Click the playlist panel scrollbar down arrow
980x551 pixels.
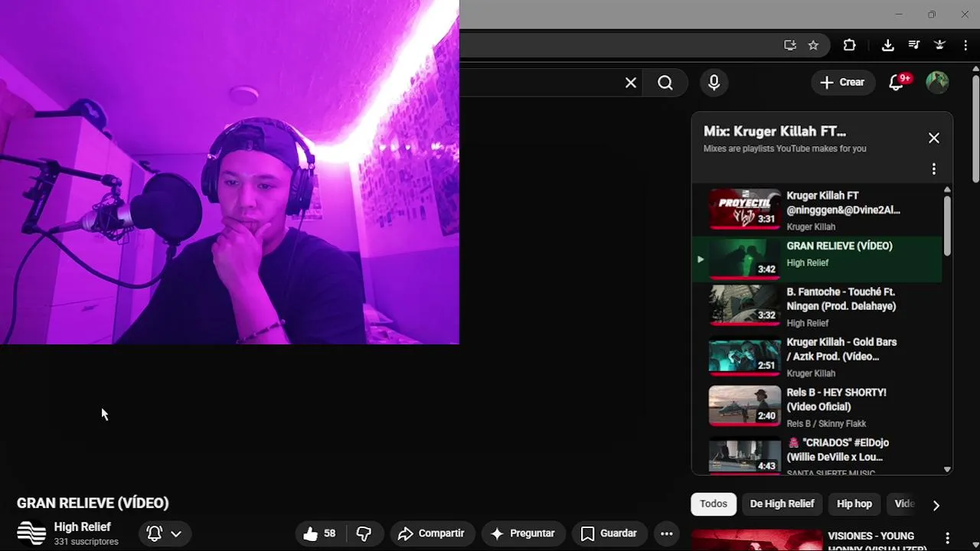[x=947, y=469]
